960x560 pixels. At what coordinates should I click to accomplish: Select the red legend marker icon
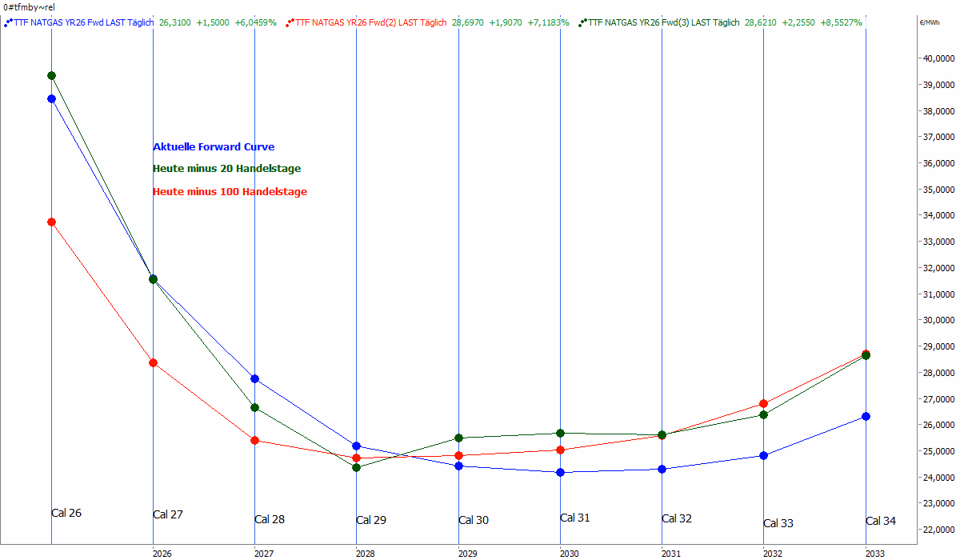point(290,23)
